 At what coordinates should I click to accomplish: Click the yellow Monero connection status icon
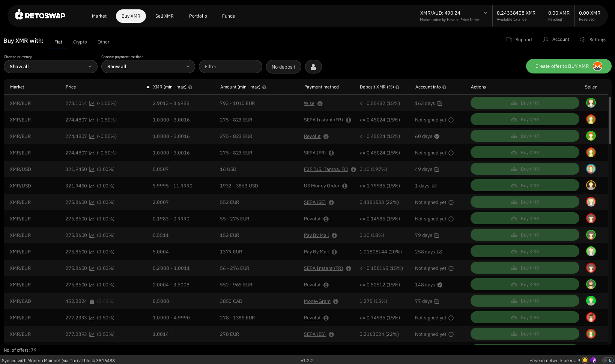click(x=585, y=360)
